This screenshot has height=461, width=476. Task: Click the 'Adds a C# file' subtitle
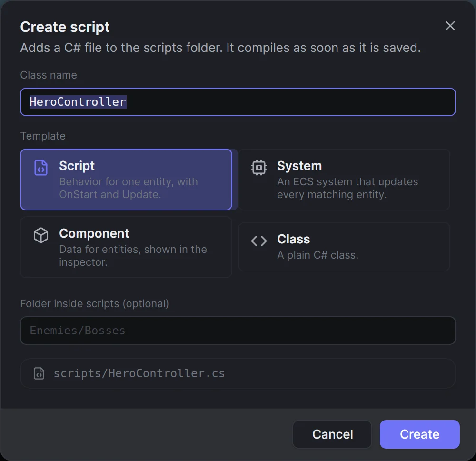[220, 48]
